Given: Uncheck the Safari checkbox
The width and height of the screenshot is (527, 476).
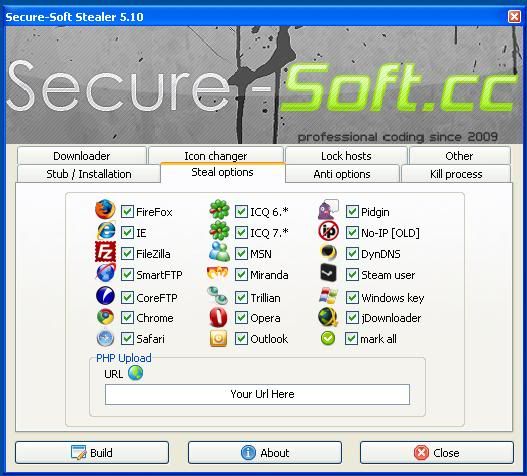Looking at the screenshot, I should pyautogui.click(x=127, y=339).
